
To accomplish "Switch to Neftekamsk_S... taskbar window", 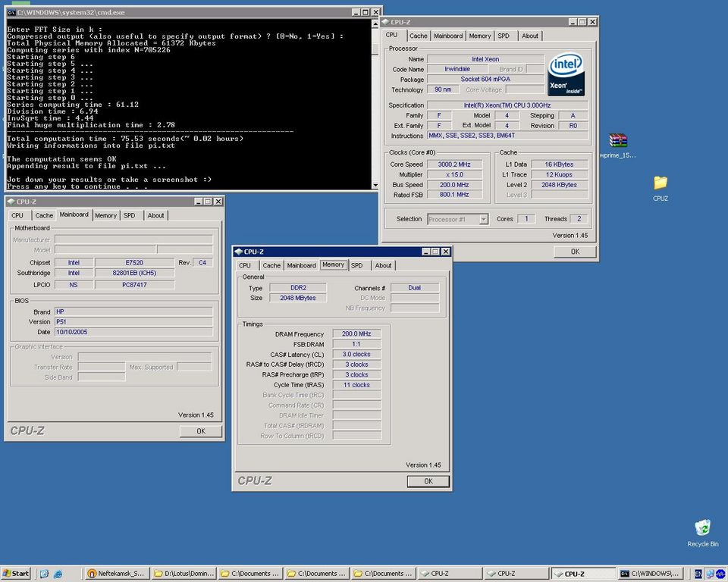I will tap(117, 574).
